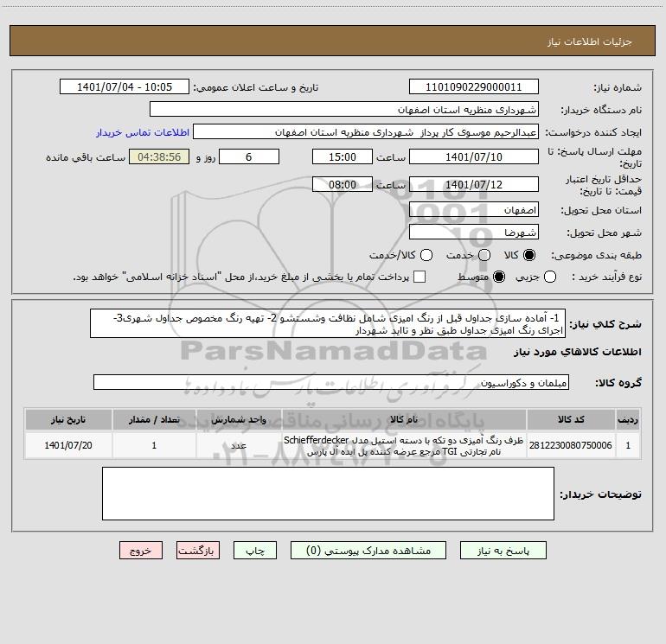Click کد کالا column header

tap(571, 419)
